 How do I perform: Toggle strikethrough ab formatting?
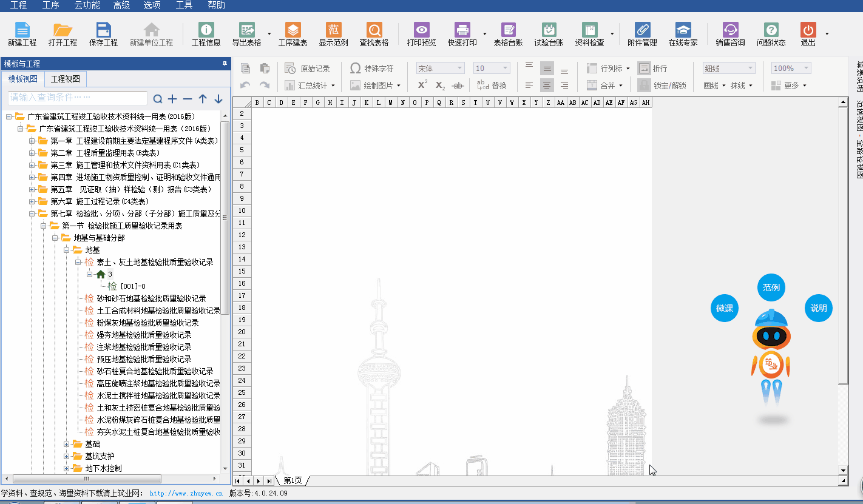pos(458,86)
